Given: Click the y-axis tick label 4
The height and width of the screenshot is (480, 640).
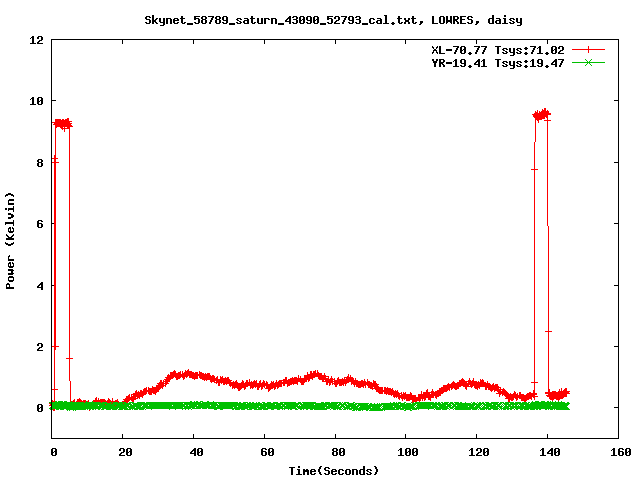Looking at the screenshot, I should (x=40, y=286).
